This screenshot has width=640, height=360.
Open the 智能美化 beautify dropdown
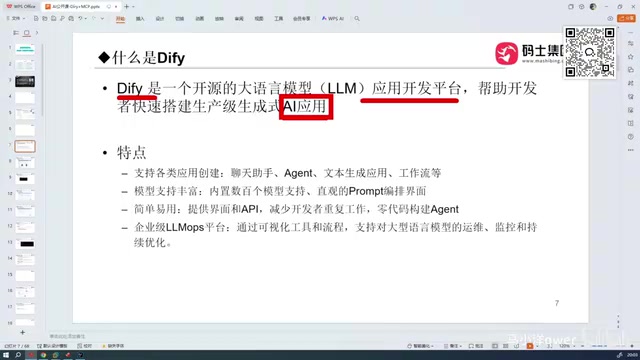coord(420,346)
